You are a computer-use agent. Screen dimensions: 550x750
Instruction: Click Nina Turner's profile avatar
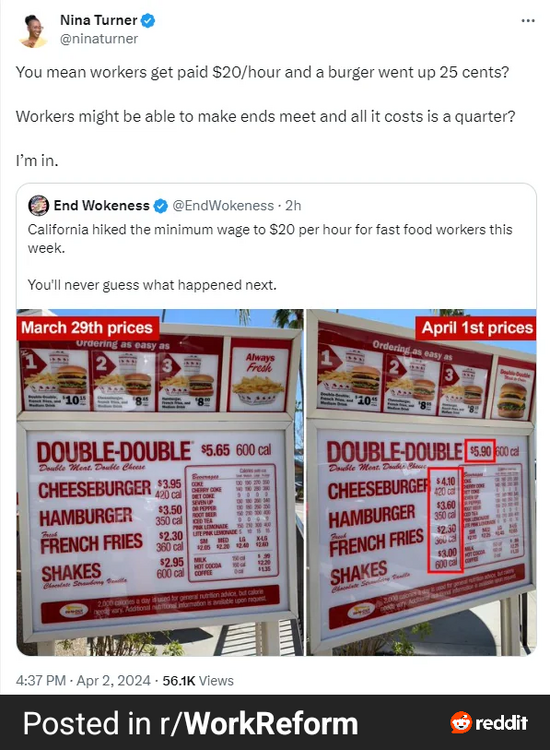[x=33, y=30]
